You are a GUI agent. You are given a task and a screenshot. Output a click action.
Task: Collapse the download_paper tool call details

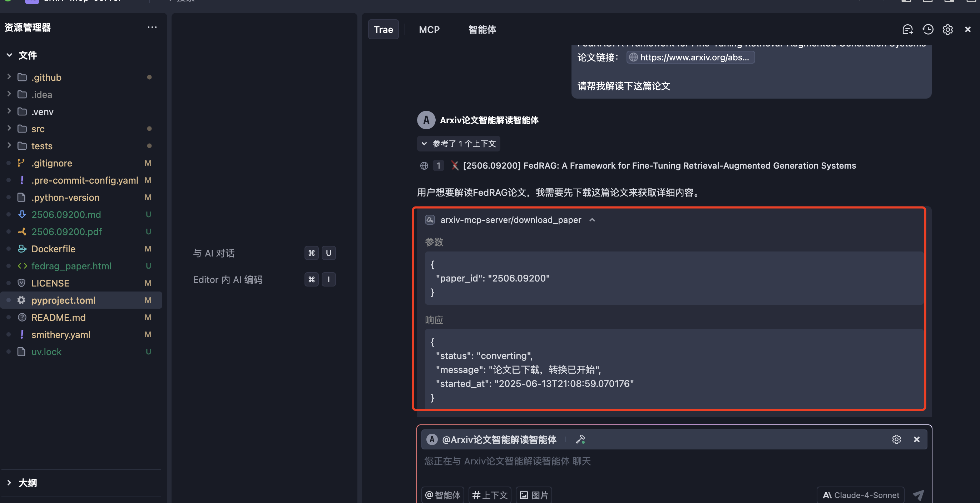tap(592, 220)
